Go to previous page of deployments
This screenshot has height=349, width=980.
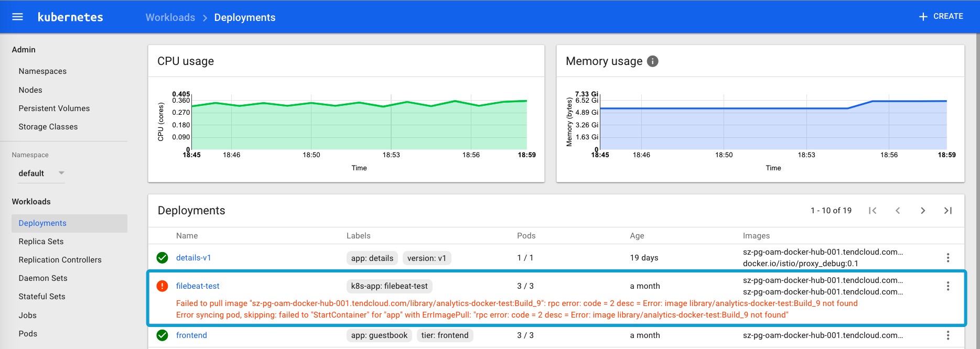pyautogui.click(x=898, y=211)
